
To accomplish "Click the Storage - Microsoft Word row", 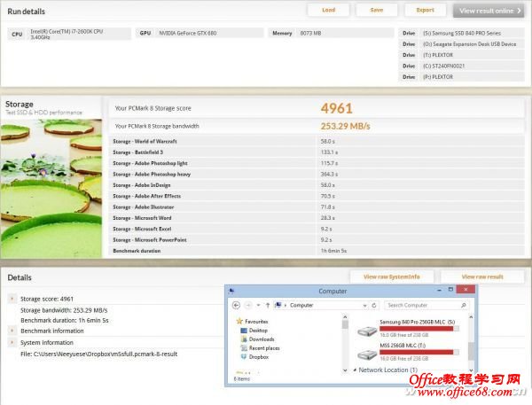I will coord(317,218).
